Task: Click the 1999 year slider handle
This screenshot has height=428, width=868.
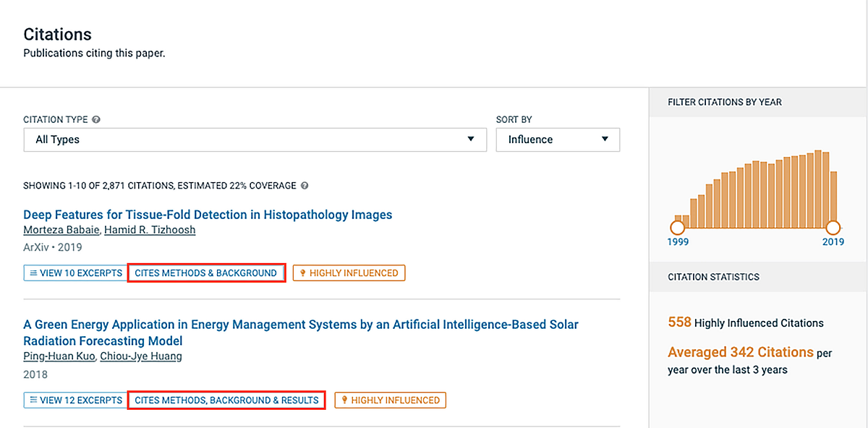Action: point(677,228)
